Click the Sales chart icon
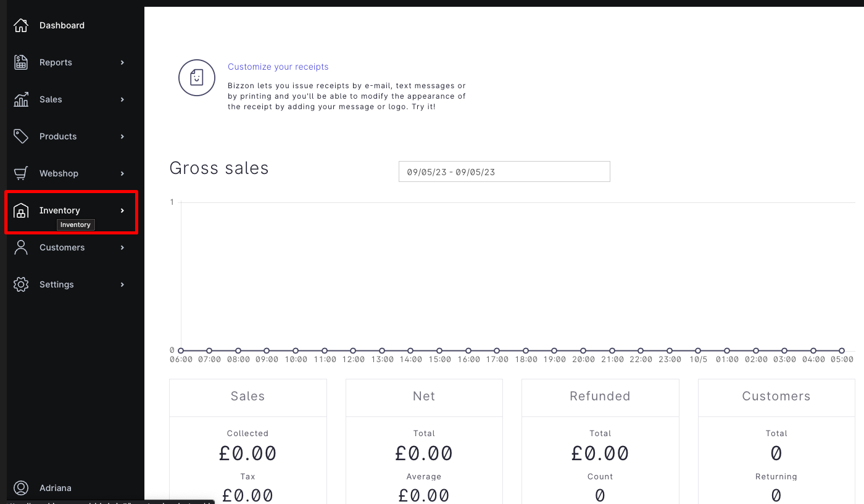This screenshot has height=504, width=864. point(20,99)
